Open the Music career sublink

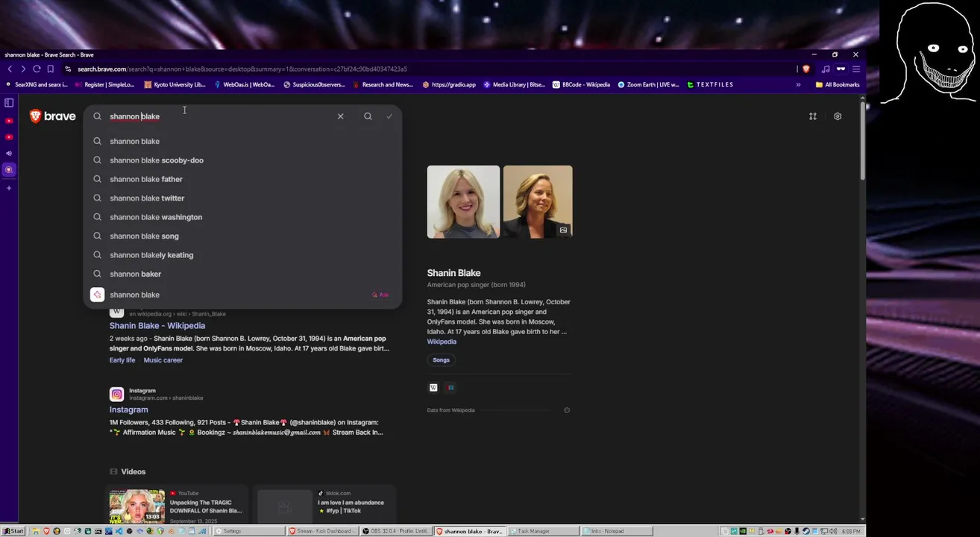[x=163, y=360]
